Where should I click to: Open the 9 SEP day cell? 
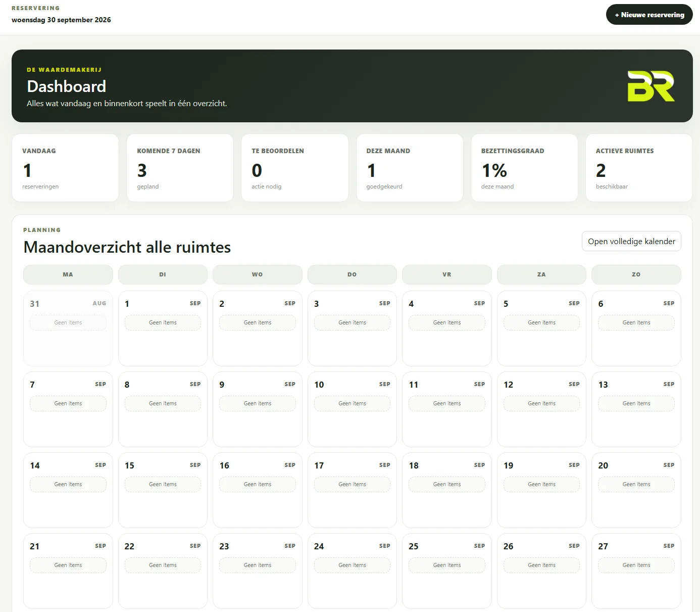point(258,409)
